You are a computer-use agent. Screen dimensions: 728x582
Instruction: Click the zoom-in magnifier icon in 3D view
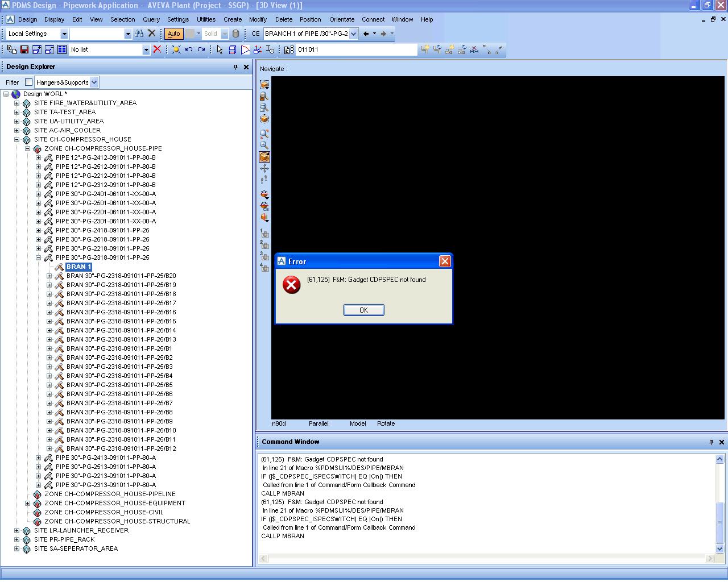(x=264, y=145)
